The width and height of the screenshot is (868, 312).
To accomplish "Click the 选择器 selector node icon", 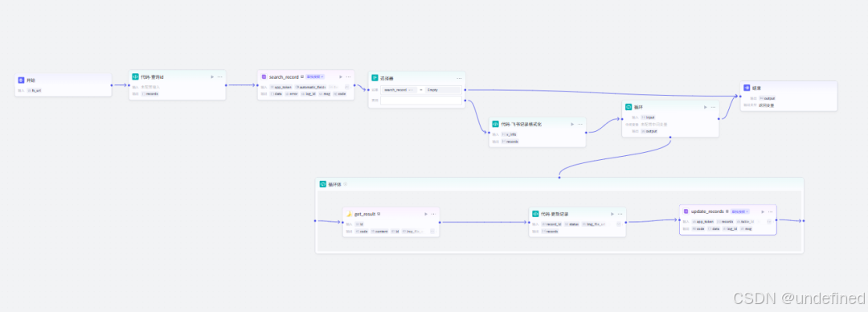I will click(x=375, y=78).
